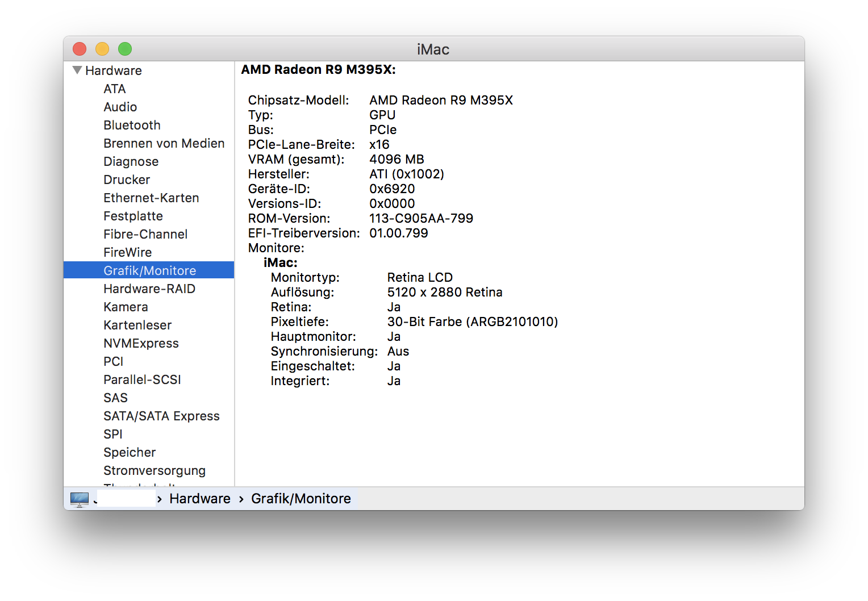The width and height of the screenshot is (868, 601).
Task: Close the iMac window with red button
Action: (80, 49)
